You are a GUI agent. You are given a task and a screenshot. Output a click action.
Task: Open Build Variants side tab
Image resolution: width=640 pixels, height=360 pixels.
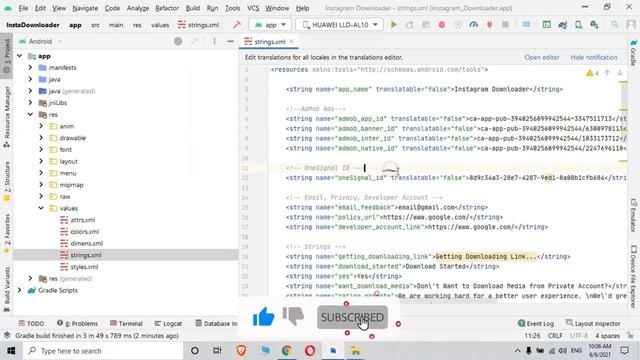(7, 289)
